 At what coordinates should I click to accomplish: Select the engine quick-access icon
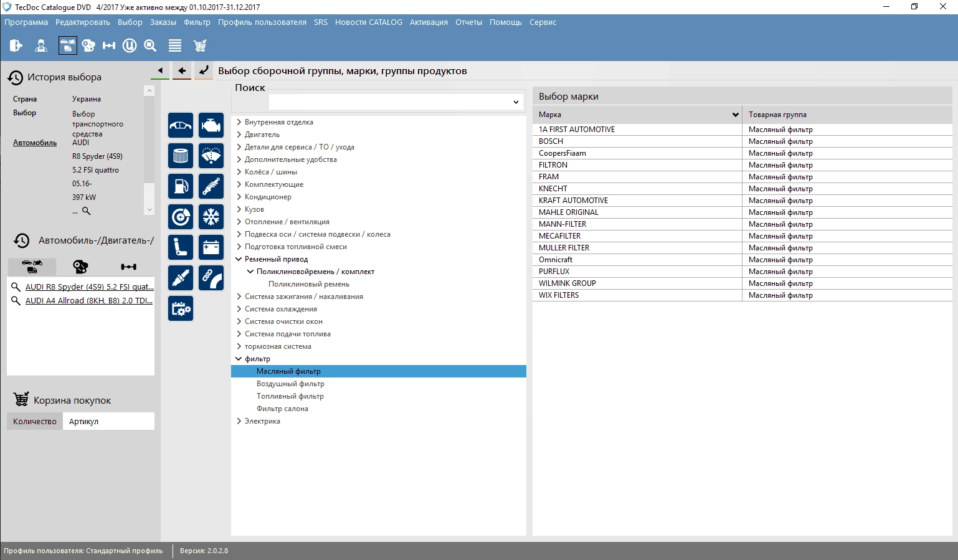211,125
